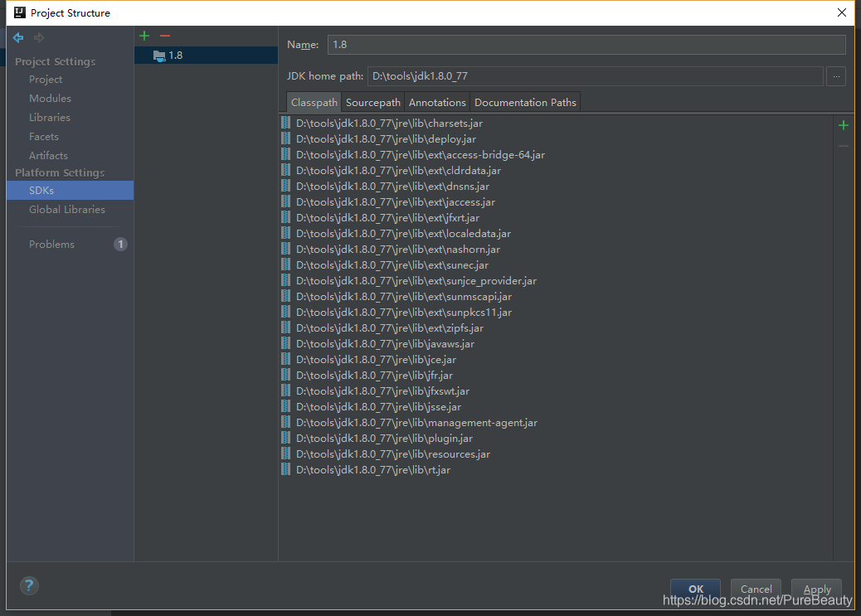Viewport: 861px width, 616px height.
Task: Click the Apply button
Action: [816, 589]
